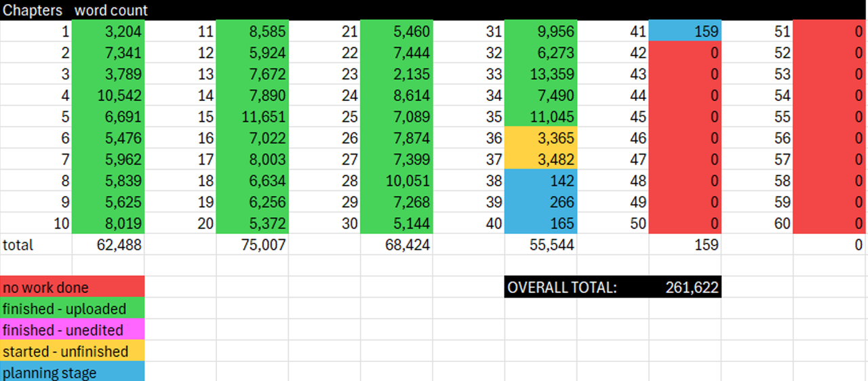
Task: Click the blue cell showing 142
Action: 540,180
